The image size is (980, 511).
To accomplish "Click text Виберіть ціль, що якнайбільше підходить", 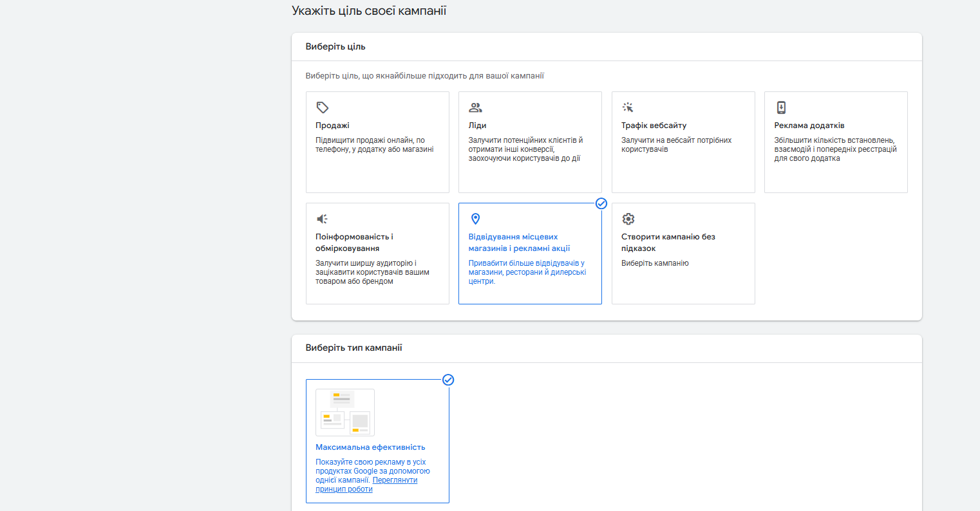I will pos(425,76).
